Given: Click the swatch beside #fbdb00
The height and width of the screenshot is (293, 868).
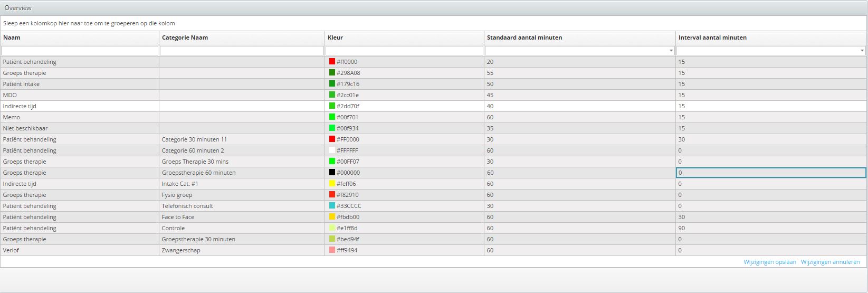Looking at the screenshot, I should (x=332, y=217).
